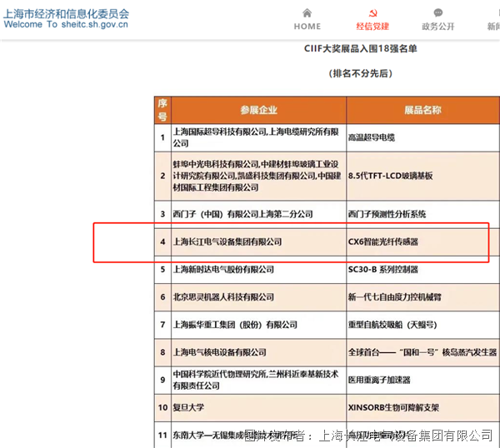Open the 政务公开 menu item
This screenshot has height=448, width=500.
coord(438,20)
